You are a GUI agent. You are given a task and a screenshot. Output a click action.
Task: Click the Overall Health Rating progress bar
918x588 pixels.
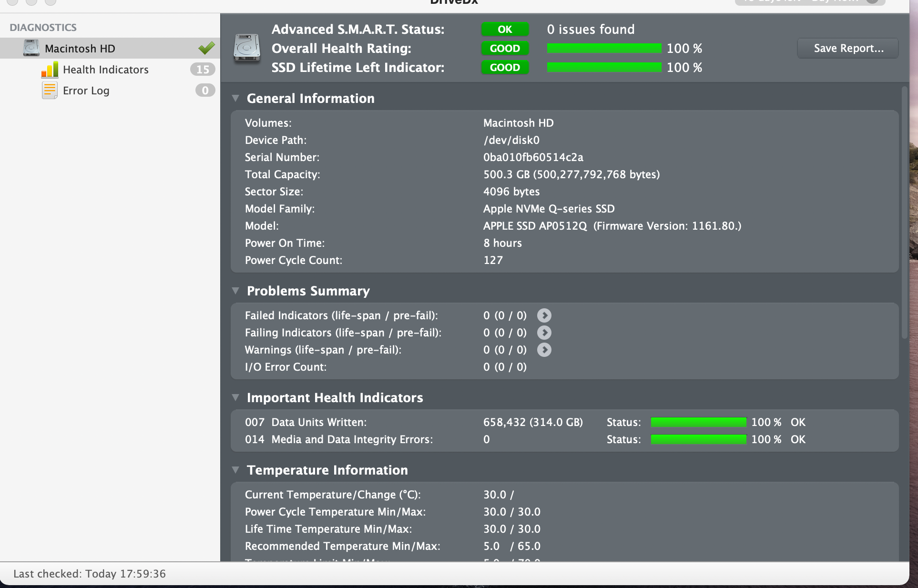(604, 48)
